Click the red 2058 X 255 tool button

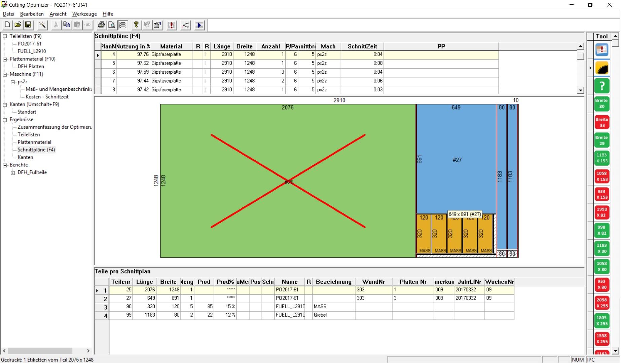pos(602,303)
